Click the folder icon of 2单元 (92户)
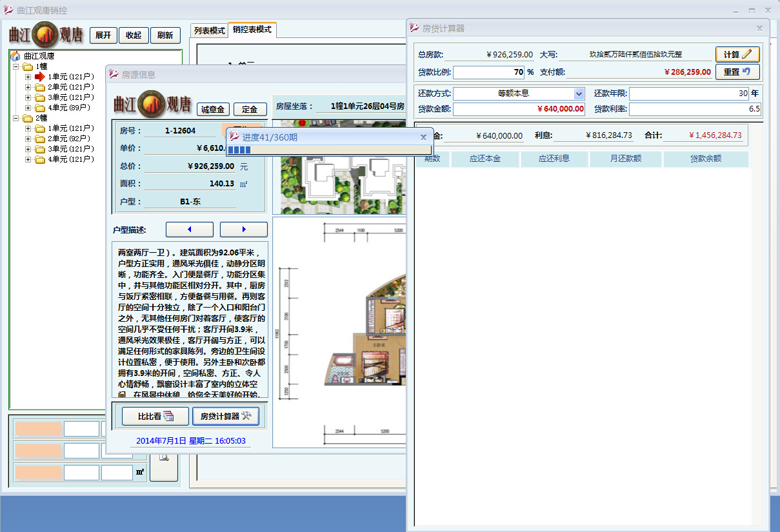780x532 pixels. [40, 139]
